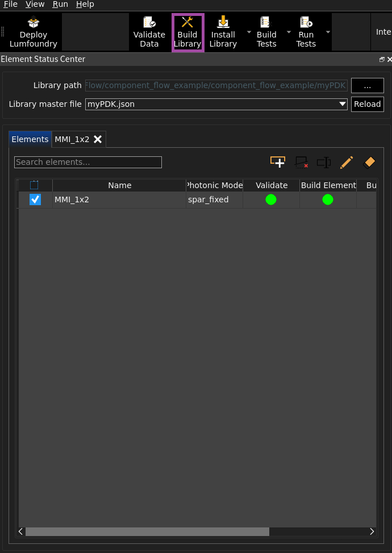Click the Library path field
The image size is (392, 553).
[216, 85]
